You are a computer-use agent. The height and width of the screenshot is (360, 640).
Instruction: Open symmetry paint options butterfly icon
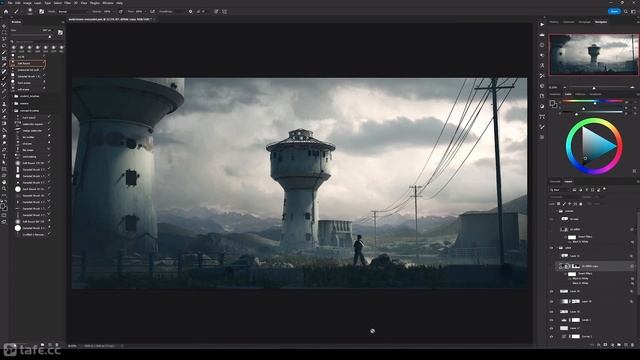pyautogui.click(x=224, y=11)
